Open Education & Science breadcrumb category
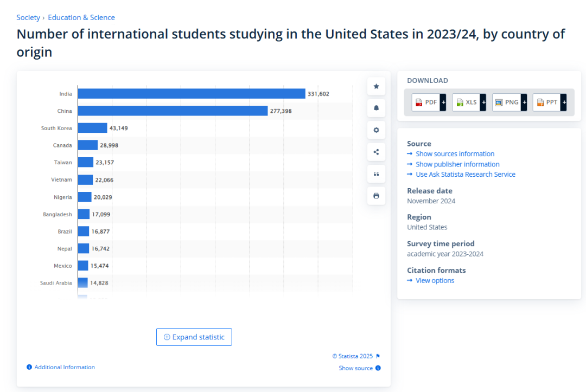Image resolution: width=586 pixels, height=392 pixels. pos(81,17)
